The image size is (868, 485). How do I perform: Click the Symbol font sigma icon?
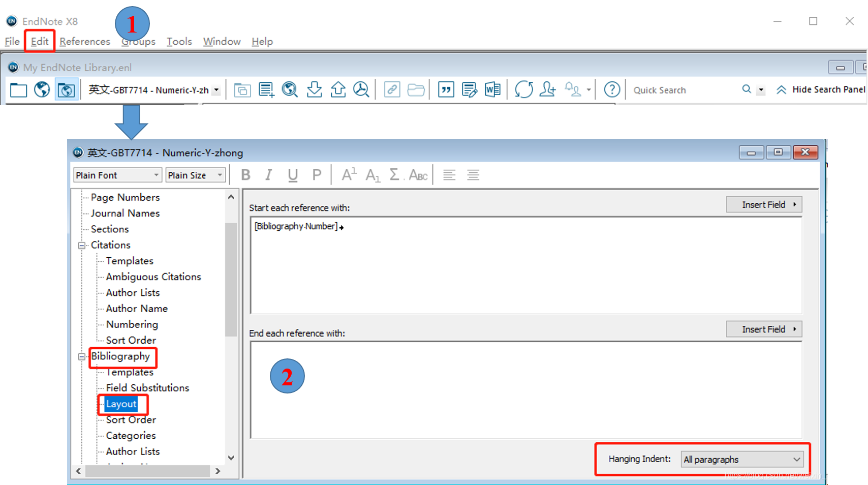click(395, 175)
